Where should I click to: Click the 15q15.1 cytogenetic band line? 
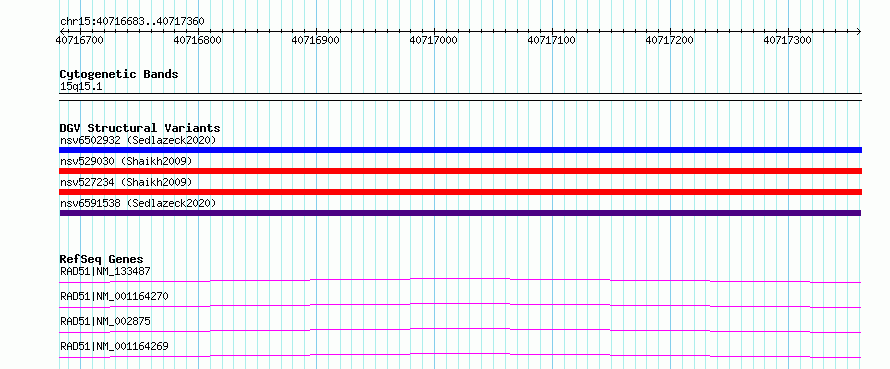460,97
